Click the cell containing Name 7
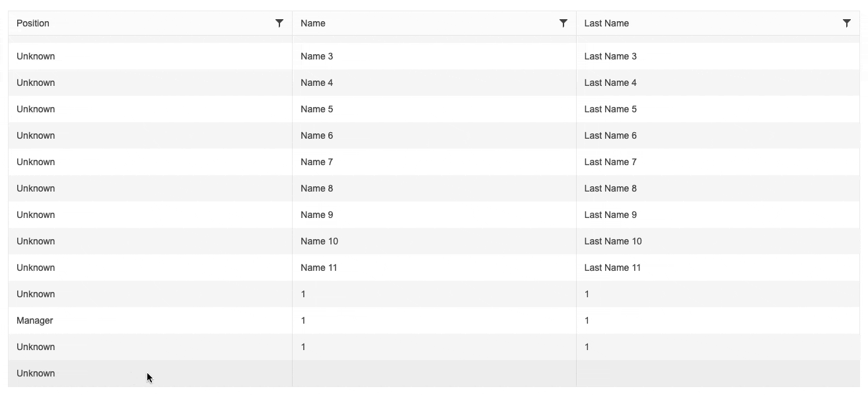 [x=316, y=162]
